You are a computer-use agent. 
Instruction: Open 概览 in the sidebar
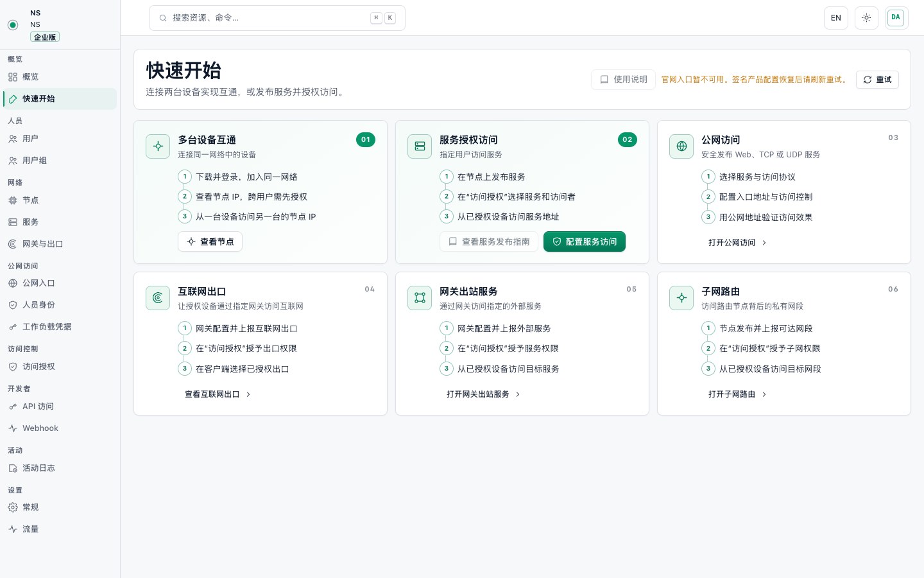[60, 77]
